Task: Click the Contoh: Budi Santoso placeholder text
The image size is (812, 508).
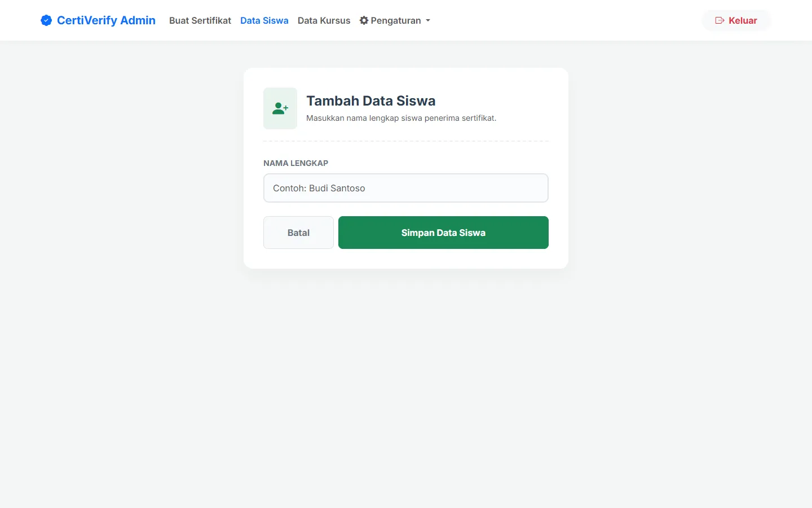Action: tap(319, 188)
